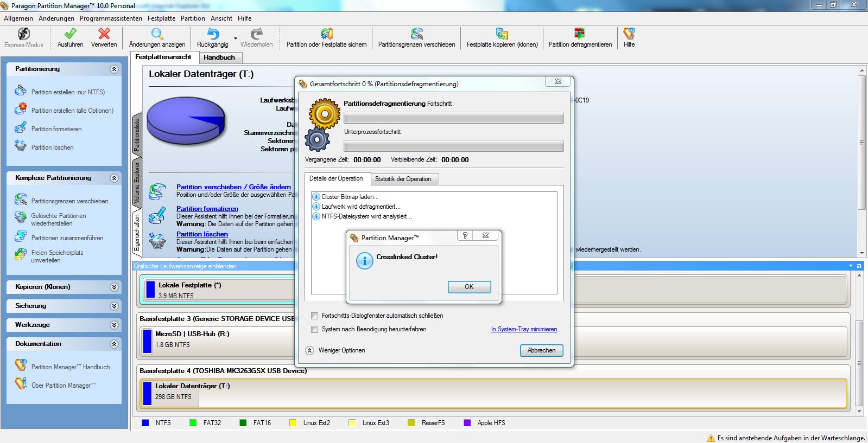This screenshot has height=443, width=868.
Task: Click the Abbrechen button
Action: (541, 350)
